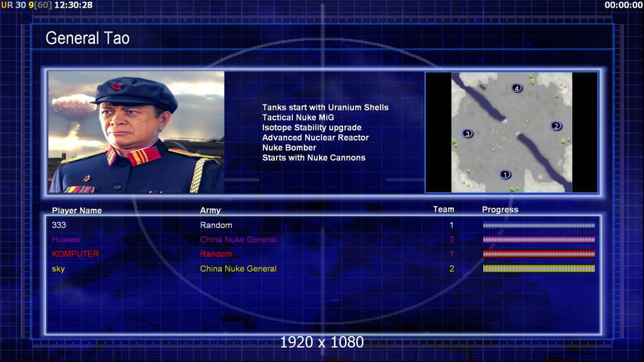This screenshot has height=362, width=644.
Task: Click China Nuke General army for sky
Action: tap(238, 269)
